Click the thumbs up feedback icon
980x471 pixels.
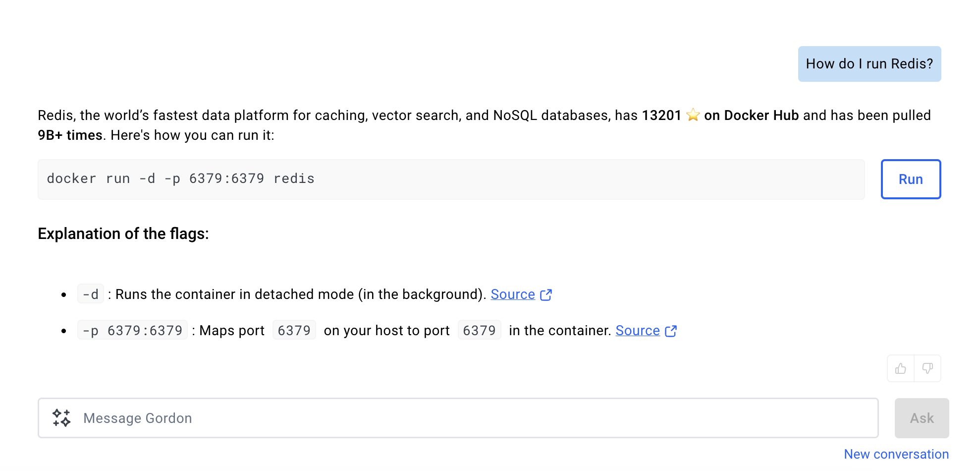point(901,368)
